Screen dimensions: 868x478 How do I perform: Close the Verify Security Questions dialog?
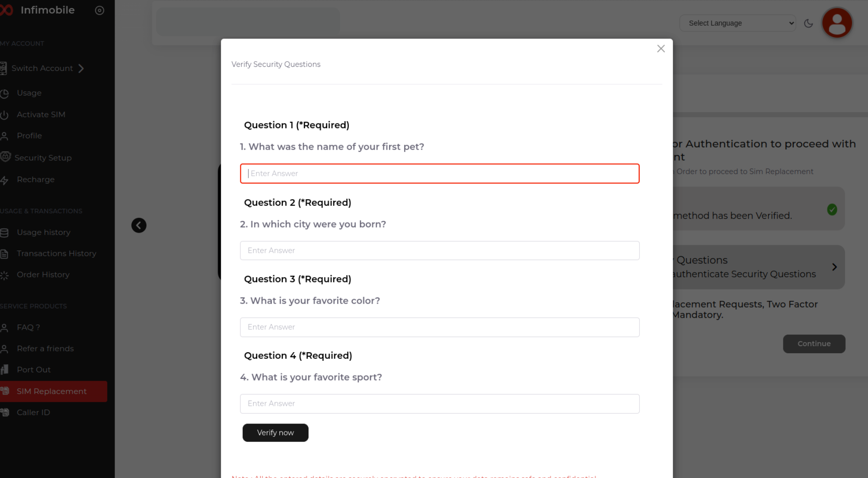660,49
